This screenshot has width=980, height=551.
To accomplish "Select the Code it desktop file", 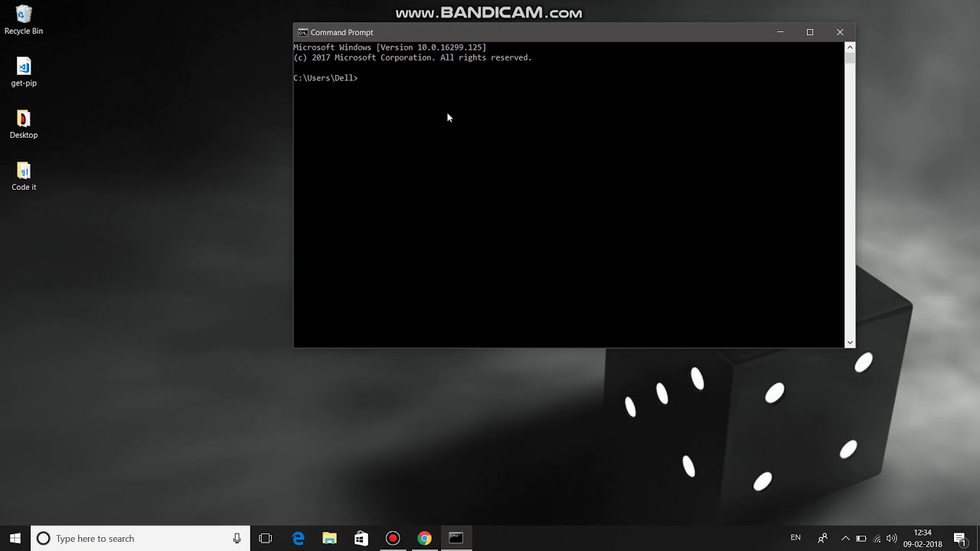I will click(24, 176).
